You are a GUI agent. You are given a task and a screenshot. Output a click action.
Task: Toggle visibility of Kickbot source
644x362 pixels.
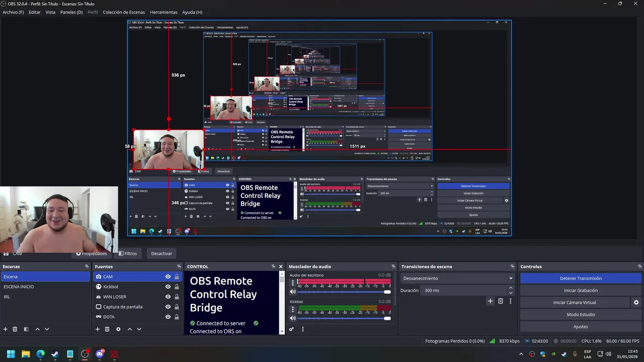coord(168,287)
